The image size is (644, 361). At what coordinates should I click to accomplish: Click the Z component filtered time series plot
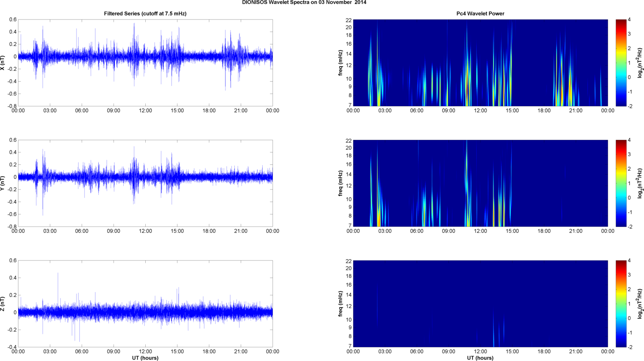click(145, 304)
